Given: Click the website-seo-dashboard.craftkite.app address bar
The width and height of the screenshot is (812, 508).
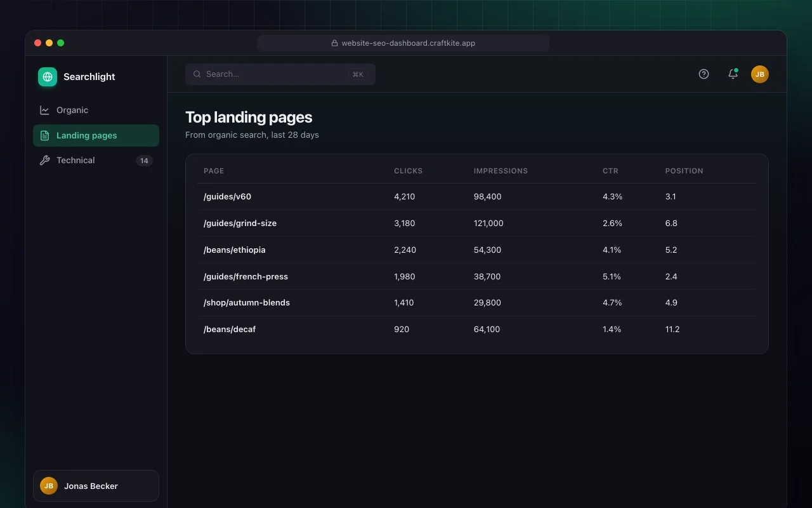Looking at the screenshot, I should [x=403, y=43].
